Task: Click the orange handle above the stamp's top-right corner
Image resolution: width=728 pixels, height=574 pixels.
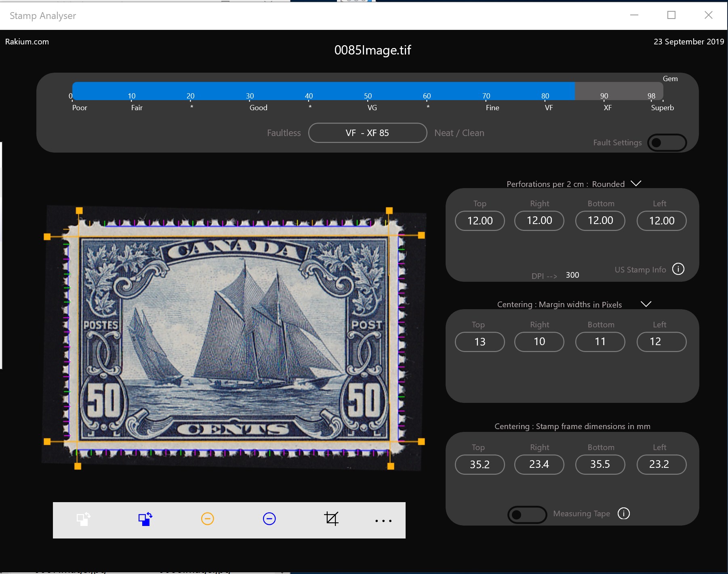Action: pyautogui.click(x=389, y=211)
